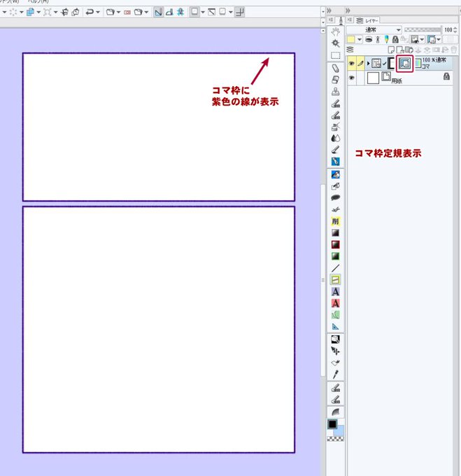
Task: Click the enable mask button
Action: click(415, 39)
